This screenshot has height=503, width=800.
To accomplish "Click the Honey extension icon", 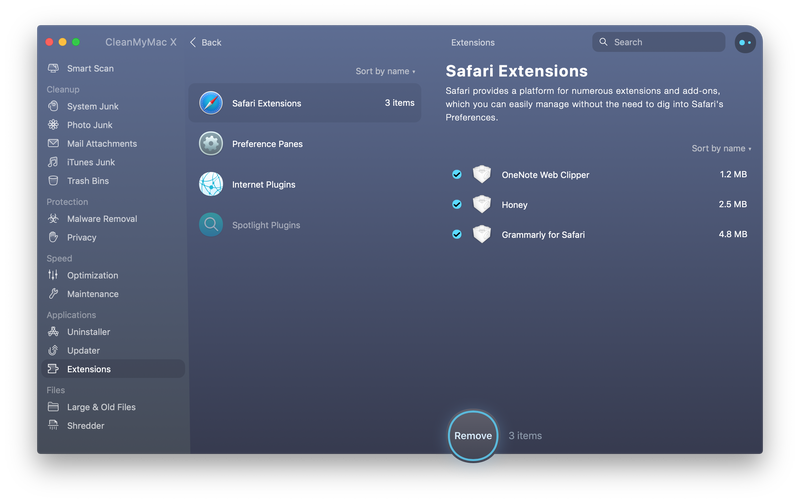I will pyautogui.click(x=482, y=205).
